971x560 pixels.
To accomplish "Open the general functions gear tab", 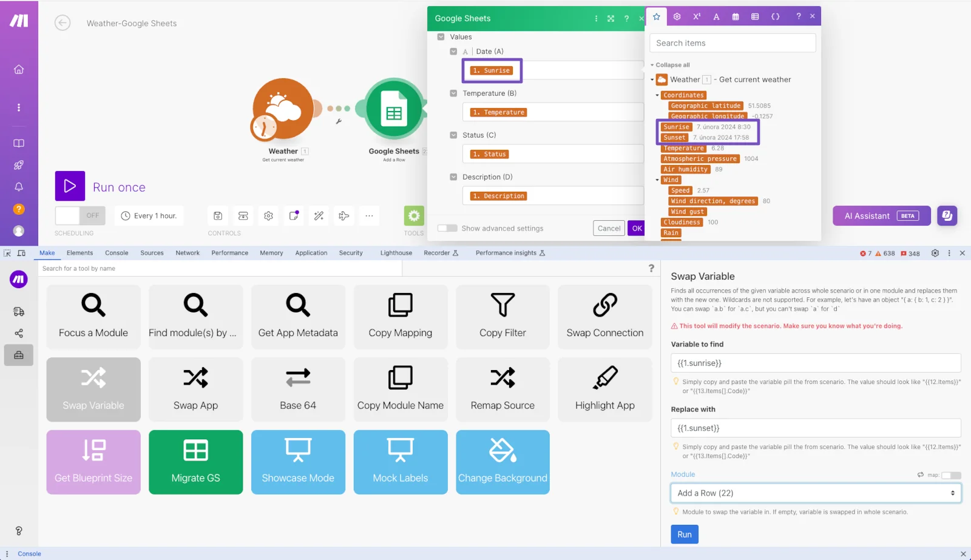I will (x=677, y=16).
